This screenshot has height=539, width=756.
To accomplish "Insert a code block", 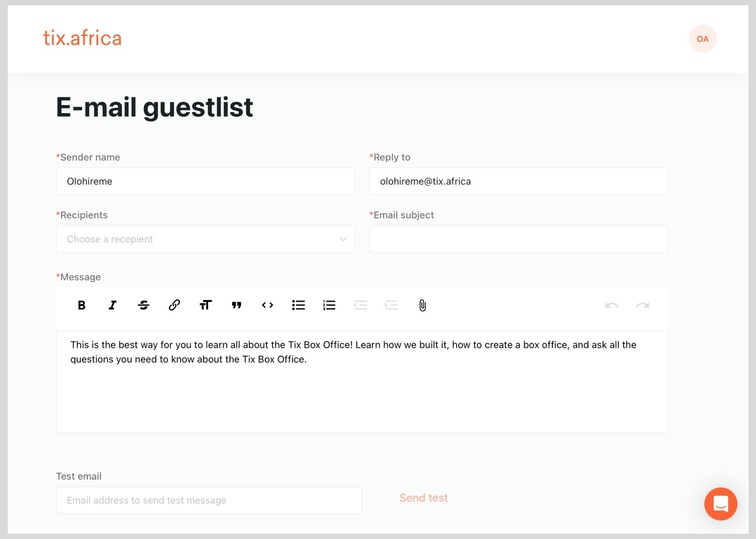I will pyautogui.click(x=267, y=305).
